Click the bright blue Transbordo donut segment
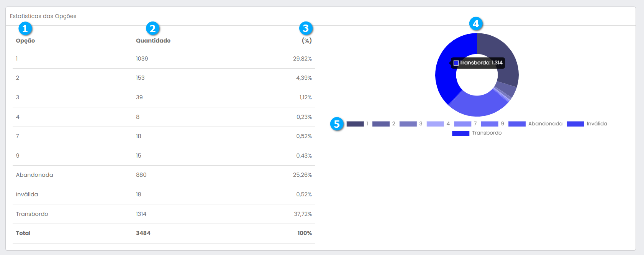The height and width of the screenshot is (255, 644). tap(444, 81)
